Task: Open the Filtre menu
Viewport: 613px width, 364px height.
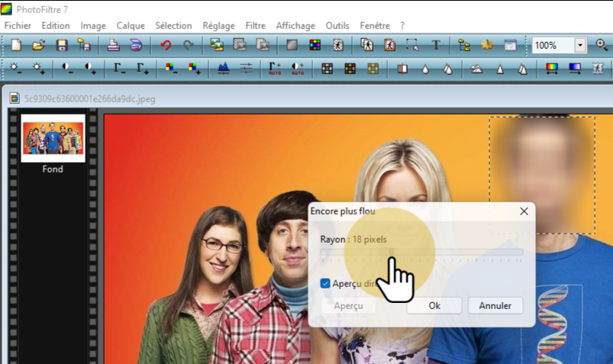Action: tap(255, 26)
